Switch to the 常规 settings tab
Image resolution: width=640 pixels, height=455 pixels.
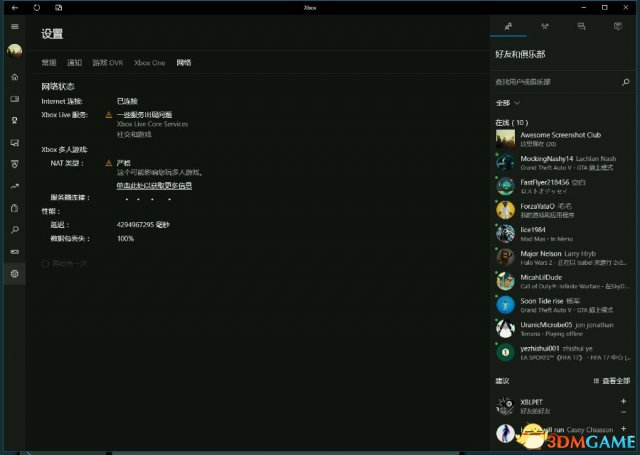[x=49, y=62]
